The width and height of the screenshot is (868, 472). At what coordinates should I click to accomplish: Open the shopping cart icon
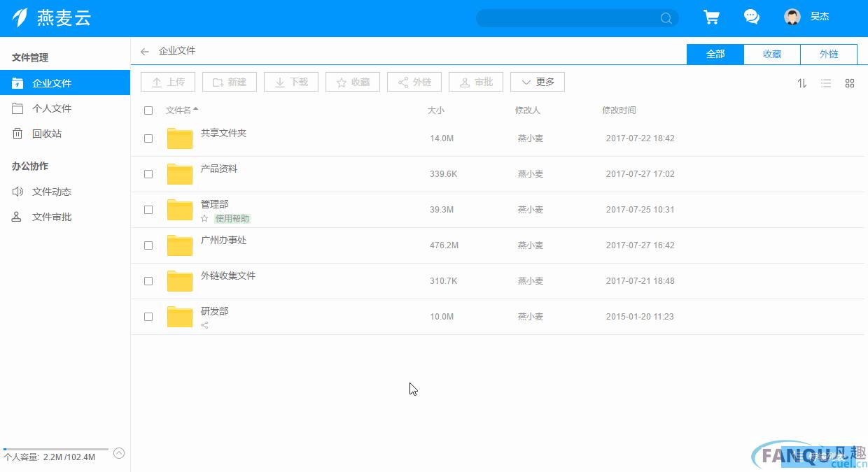[x=711, y=17]
